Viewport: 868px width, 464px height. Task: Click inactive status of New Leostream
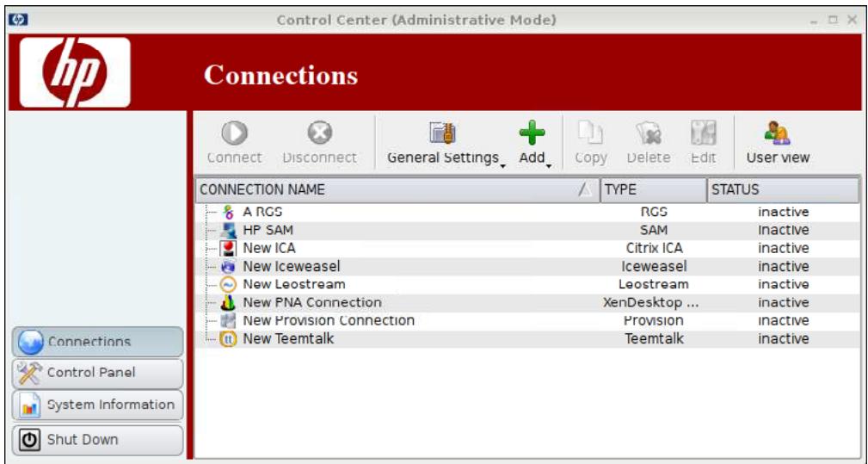[784, 285]
